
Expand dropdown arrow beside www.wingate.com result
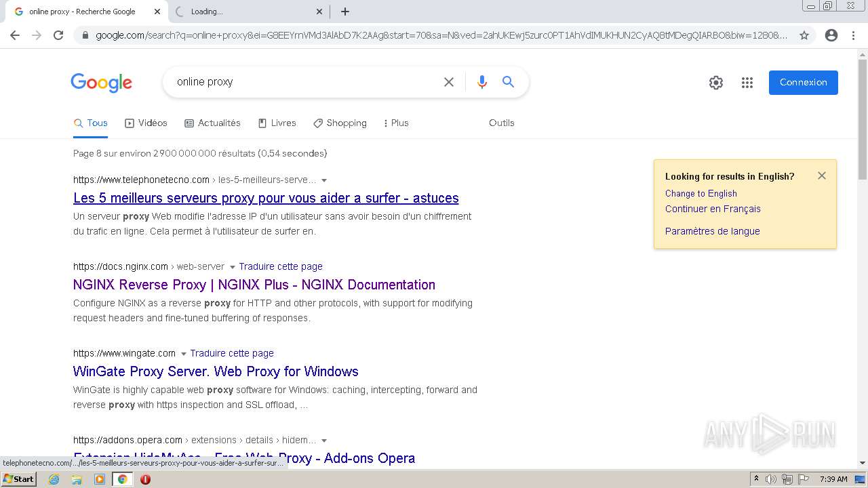click(x=184, y=354)
